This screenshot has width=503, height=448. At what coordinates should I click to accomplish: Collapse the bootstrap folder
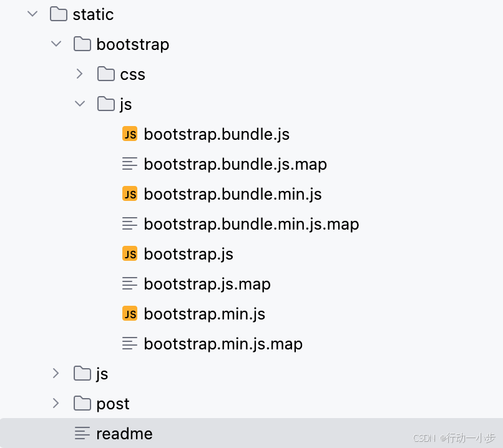[56, 44]
